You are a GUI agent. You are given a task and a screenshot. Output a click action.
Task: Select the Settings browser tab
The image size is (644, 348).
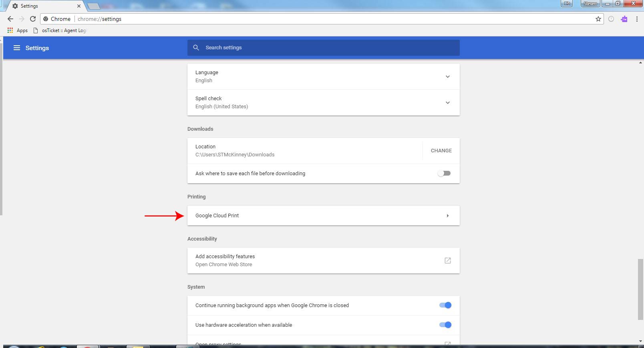pyautogui.click(x=44, y=6)
